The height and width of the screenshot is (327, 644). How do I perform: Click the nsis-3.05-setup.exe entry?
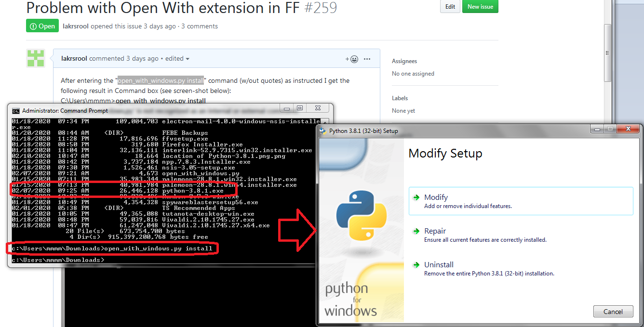(x=199, y=168)
